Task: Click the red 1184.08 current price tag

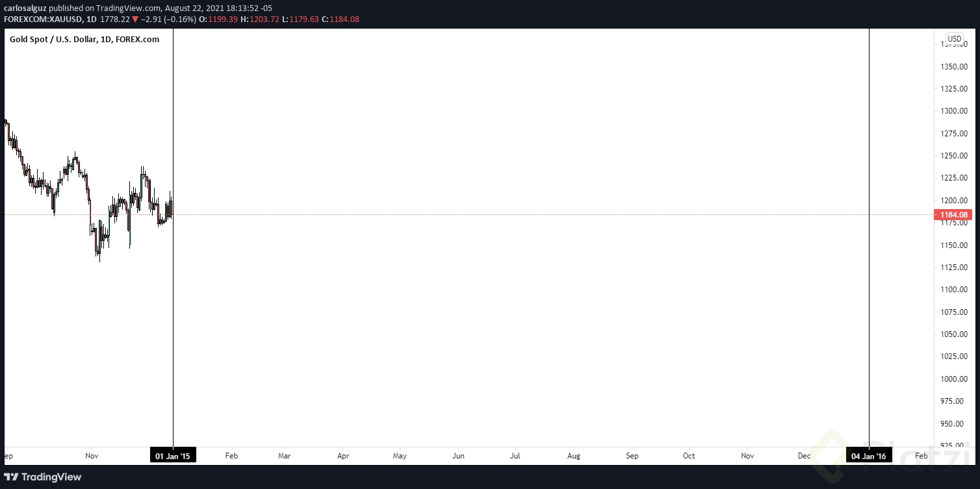Action: [954, 215]
